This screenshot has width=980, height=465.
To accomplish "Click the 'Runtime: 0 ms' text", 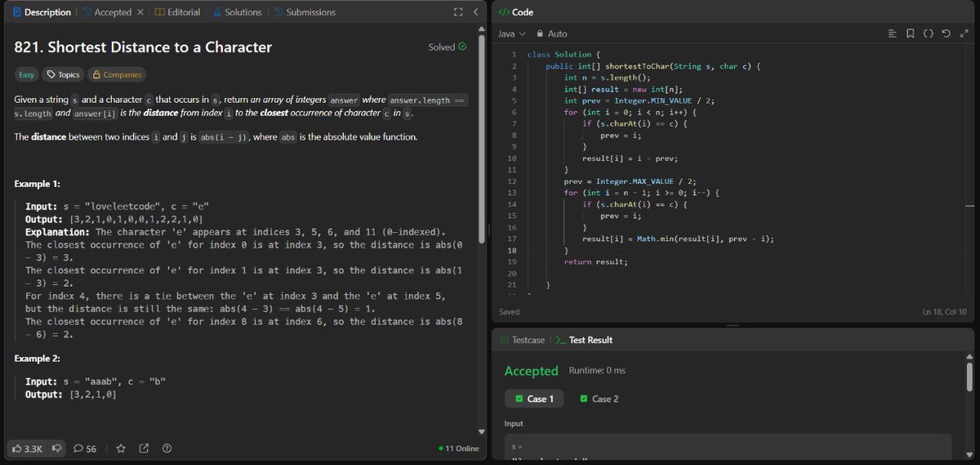I will point(597,370).
